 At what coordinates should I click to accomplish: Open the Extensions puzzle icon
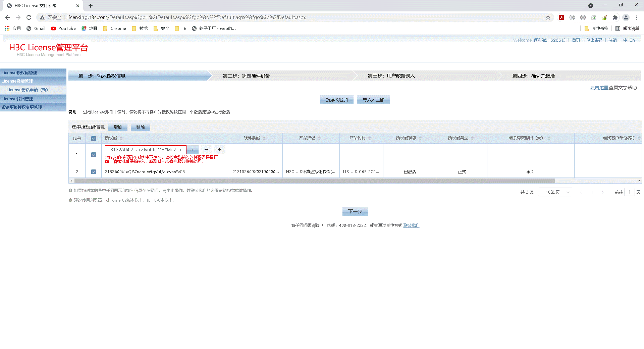[615, 17]
